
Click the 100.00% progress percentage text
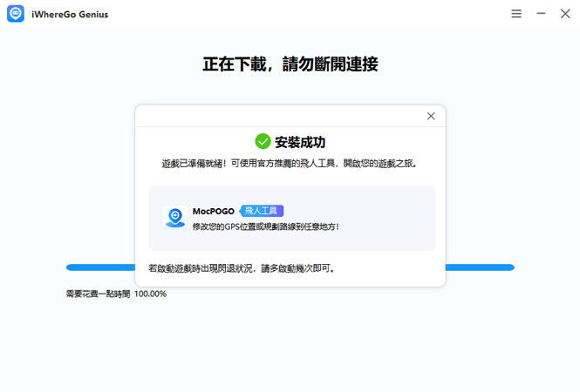[150, 294]
